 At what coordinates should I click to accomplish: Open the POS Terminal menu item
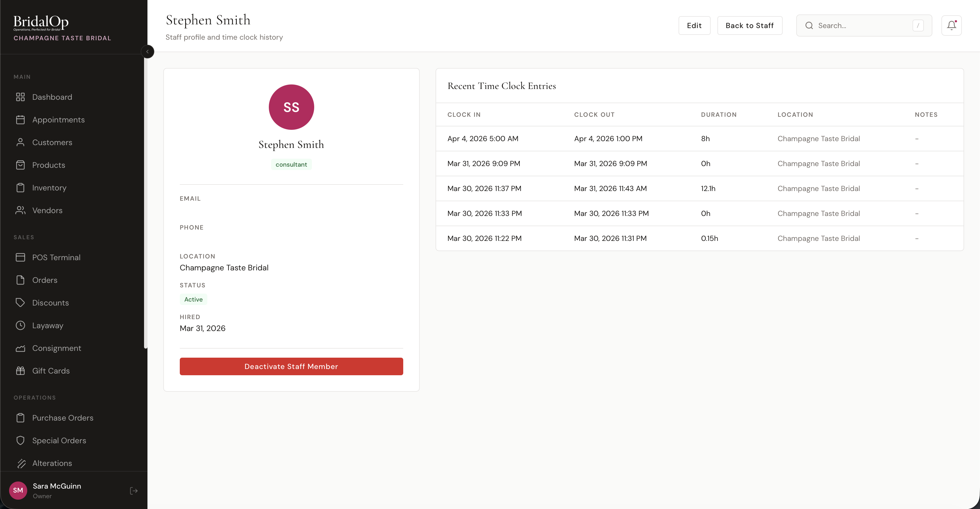56,257
